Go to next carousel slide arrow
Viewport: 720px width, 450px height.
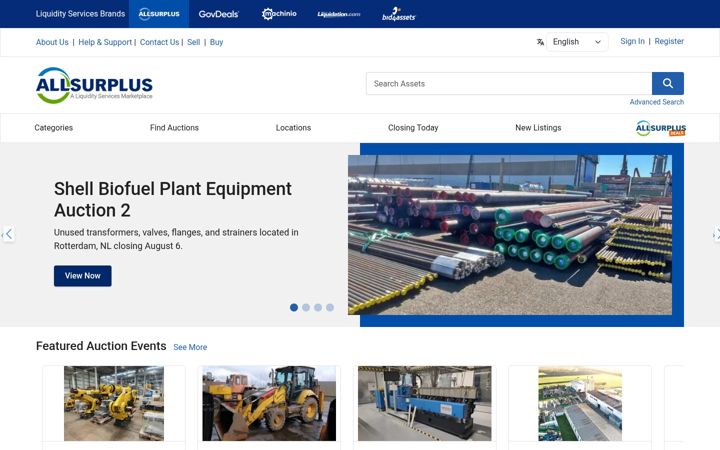click(x=715, y=234)
